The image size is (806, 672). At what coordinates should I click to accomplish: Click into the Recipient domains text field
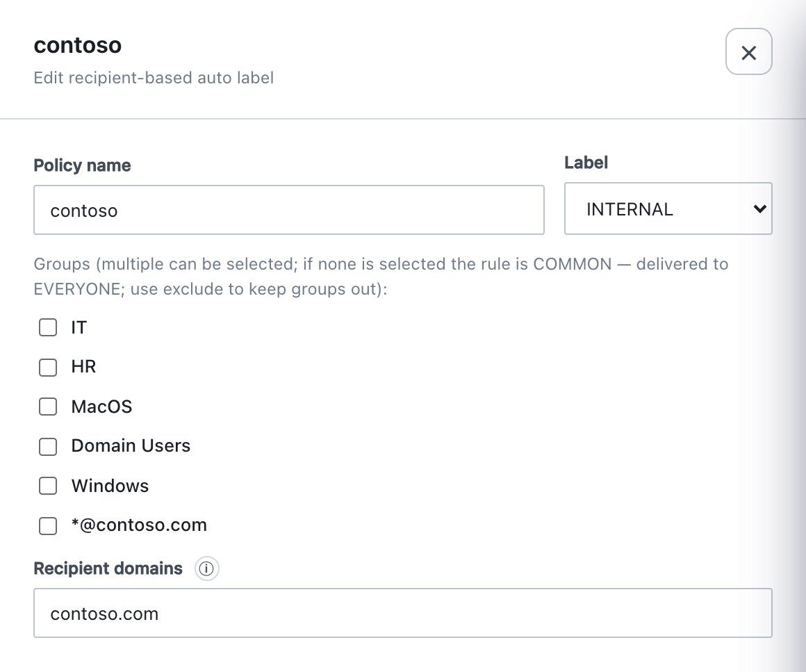click(x=403, y=613)
